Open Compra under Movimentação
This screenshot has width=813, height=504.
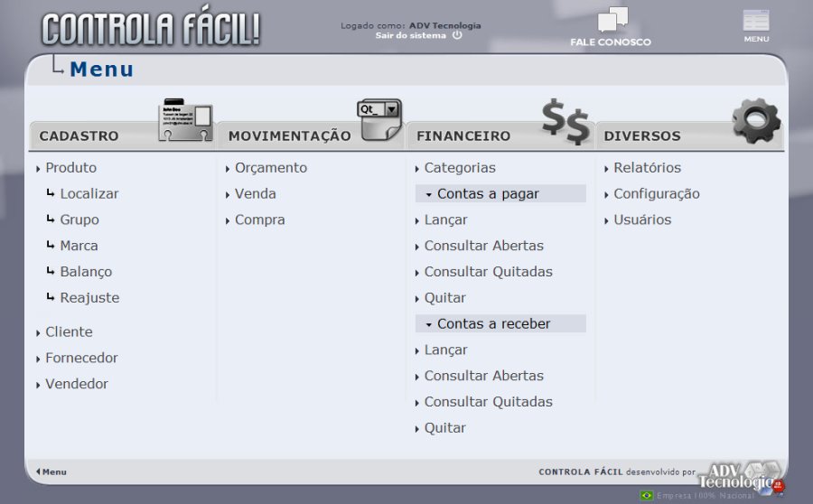click(260, 219)
